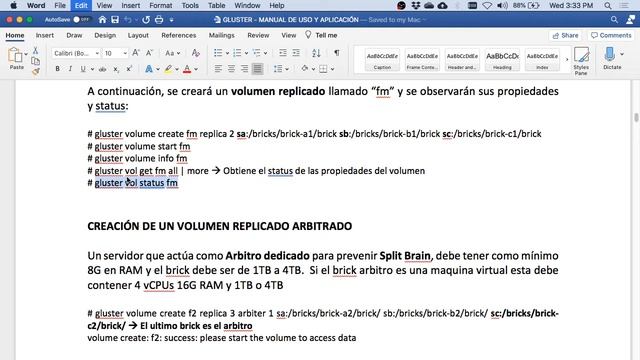Apply Italic formatting
Viewport: 640px width, 360px height.
70,69
